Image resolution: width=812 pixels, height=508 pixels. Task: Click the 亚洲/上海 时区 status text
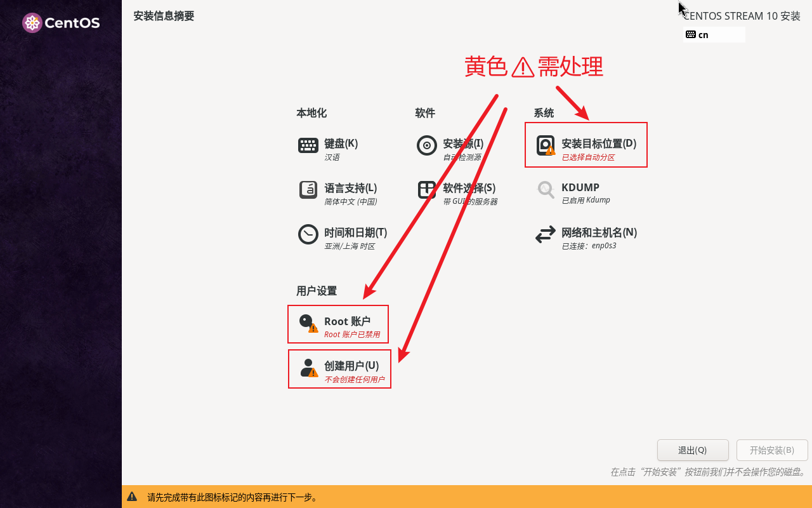(x=350, y=246)
